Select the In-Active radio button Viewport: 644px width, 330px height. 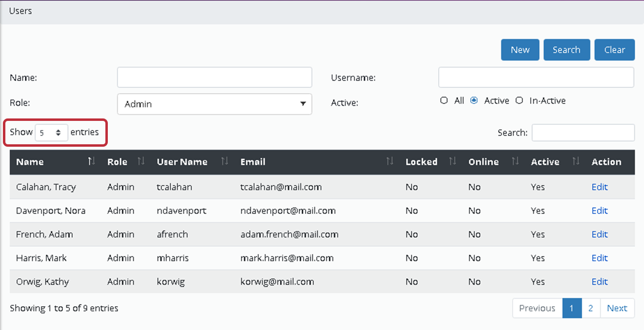(519, 100)
